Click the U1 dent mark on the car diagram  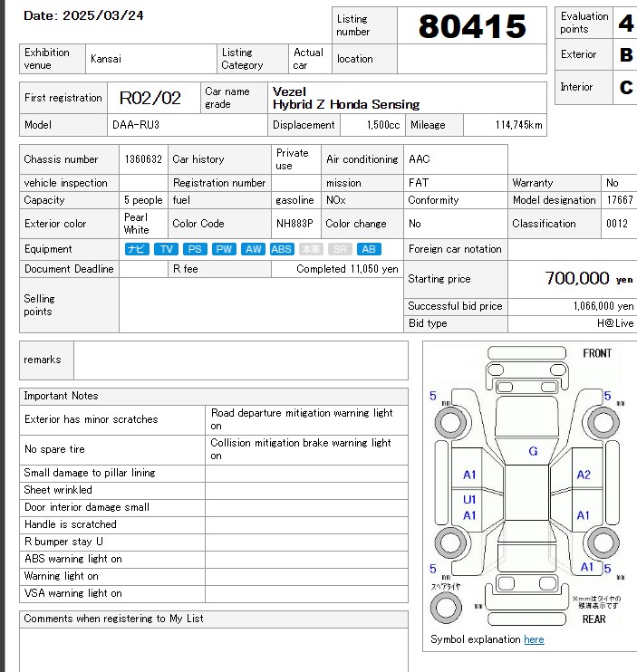click(x=469, y=499)
